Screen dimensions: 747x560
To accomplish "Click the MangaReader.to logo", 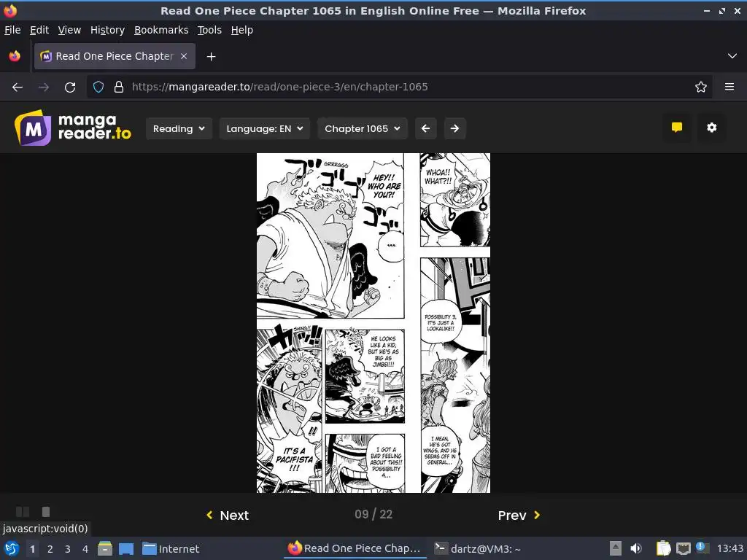I will click(73, 128).
